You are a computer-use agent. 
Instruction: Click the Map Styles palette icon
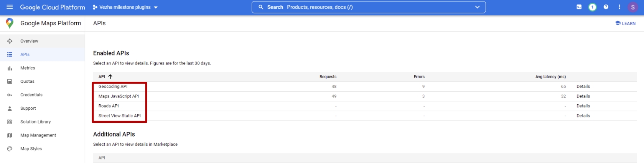[10, 149]
